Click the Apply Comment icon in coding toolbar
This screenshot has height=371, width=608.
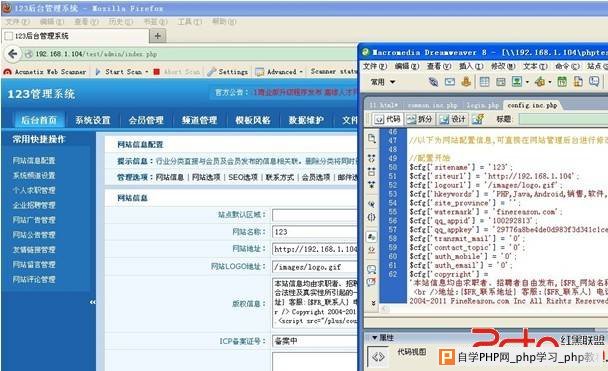click(371, 269)
